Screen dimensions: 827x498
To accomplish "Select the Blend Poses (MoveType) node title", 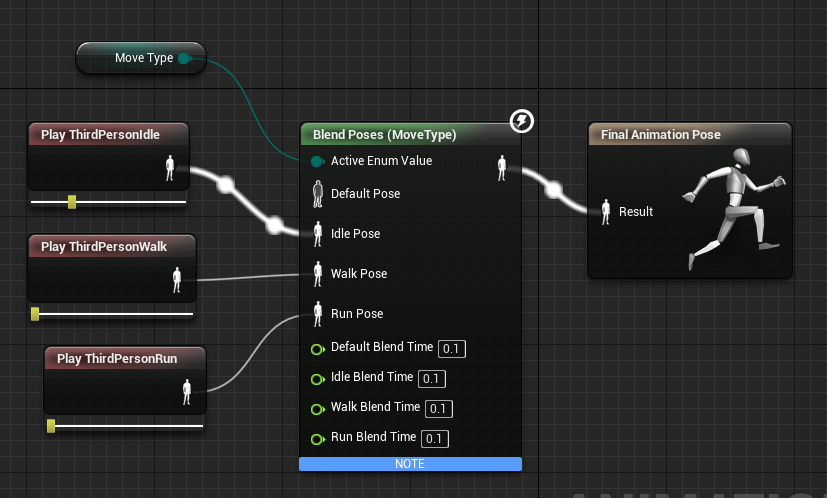I will tap(384, 134).
